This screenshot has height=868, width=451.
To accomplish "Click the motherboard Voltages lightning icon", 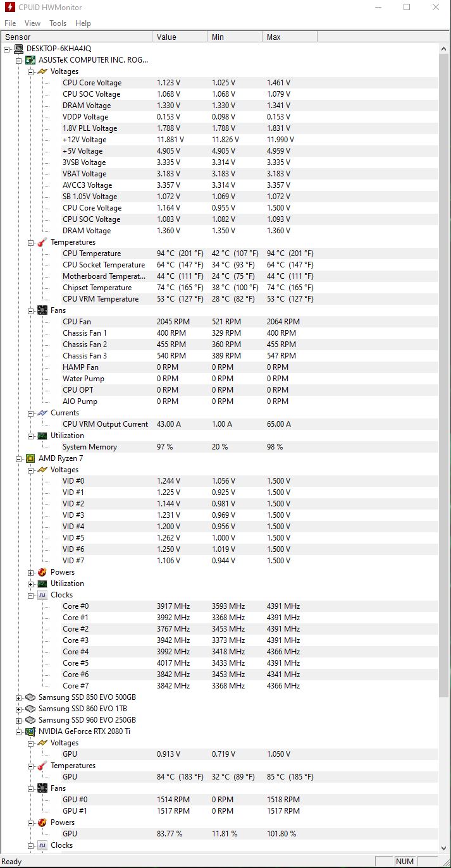I will 42,71.
